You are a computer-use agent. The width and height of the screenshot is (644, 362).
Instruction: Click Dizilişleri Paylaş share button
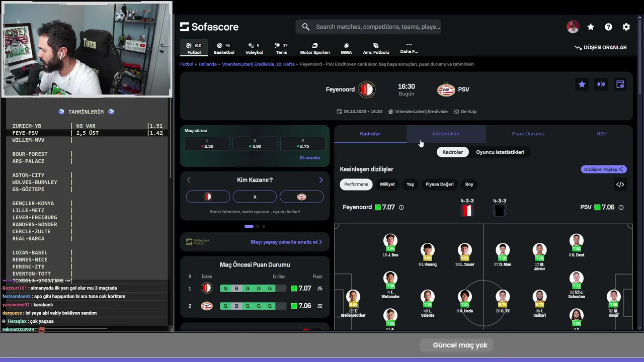pyautogui.click(x=603, y=169)
